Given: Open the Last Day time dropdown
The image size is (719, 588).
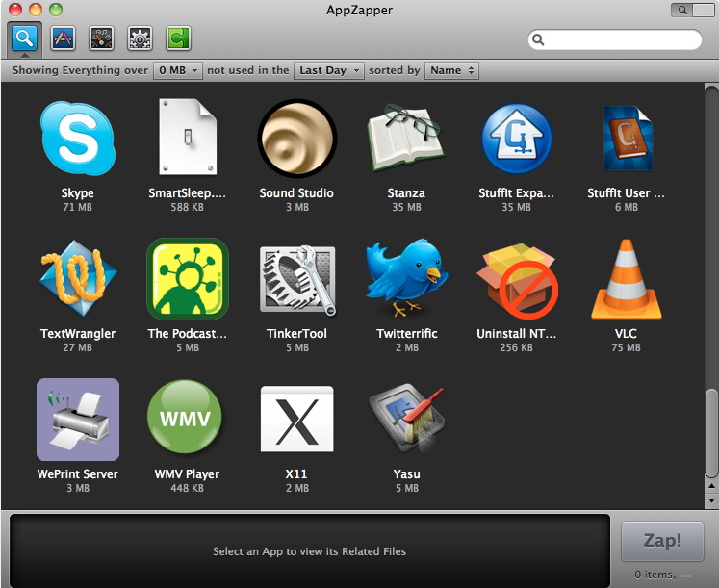Looking at the screenshot, I should pyautogui.click(x=329, y=70).
